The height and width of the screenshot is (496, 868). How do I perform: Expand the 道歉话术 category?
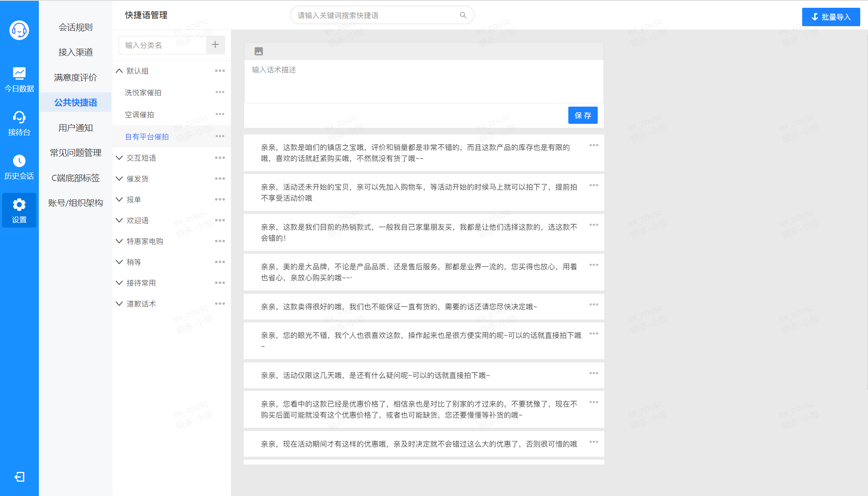[119, 304]
